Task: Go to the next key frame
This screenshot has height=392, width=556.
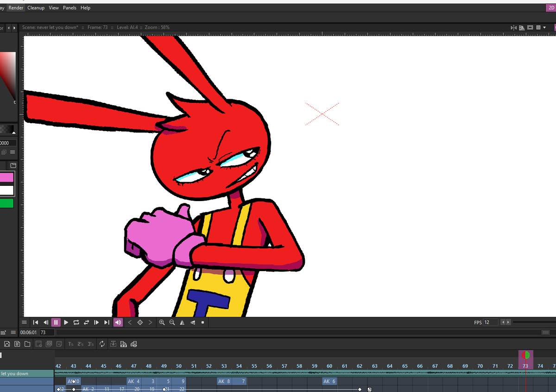Action: tap(150, 322)
